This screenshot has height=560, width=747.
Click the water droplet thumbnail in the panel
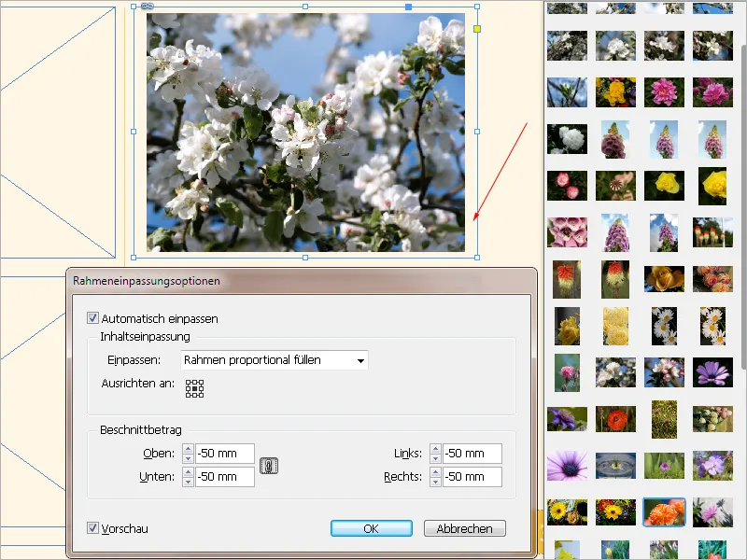(x=616, y=465)
